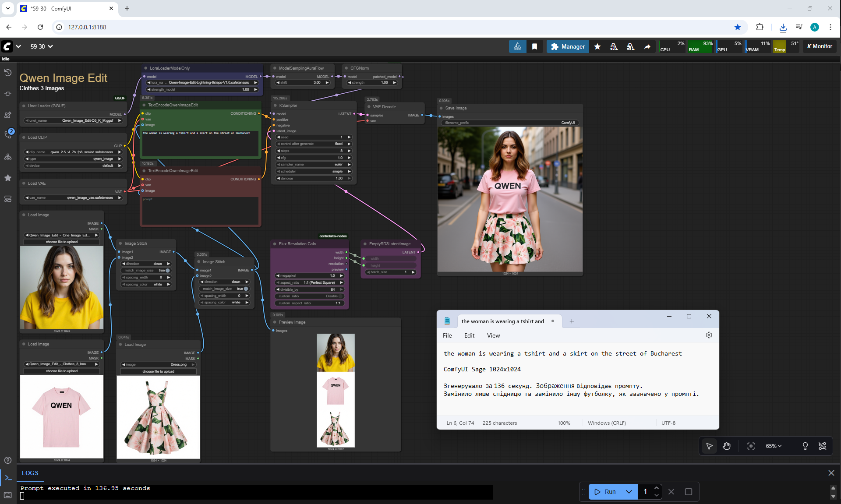Expand the 59-30 workflow dropdown
Image resolution: width=841 pixels, height=504 pixels.
tap(50, 46)
